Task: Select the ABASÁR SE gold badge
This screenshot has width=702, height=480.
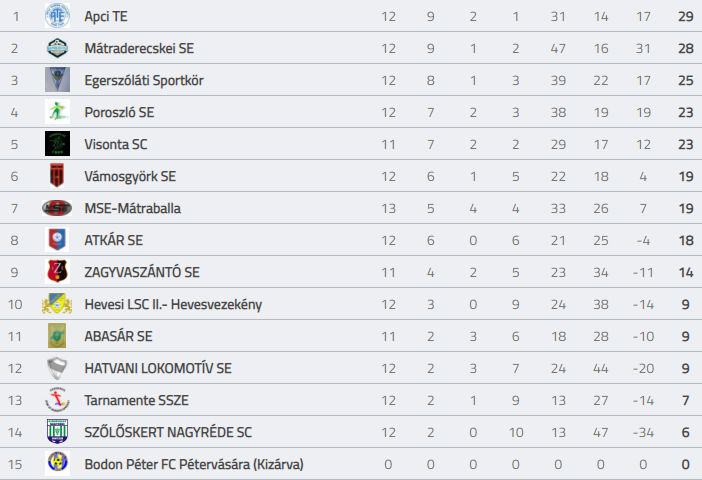Action: (x=57, y=335)
